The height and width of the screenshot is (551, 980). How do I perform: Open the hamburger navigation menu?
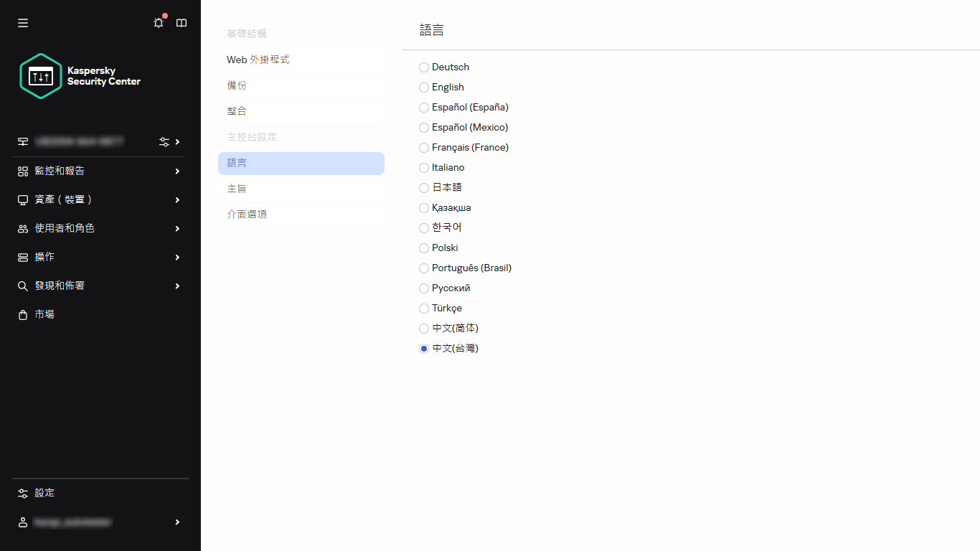(x=22, y=22)
